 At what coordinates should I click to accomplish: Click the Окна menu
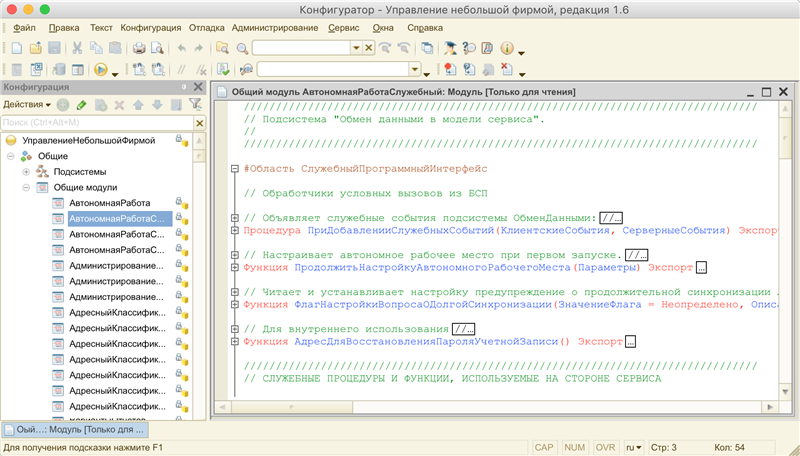383,28
